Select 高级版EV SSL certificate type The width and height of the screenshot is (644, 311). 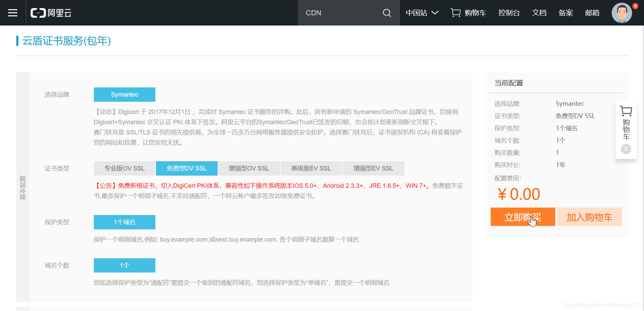pyautogui.click(x=311, y=168)
